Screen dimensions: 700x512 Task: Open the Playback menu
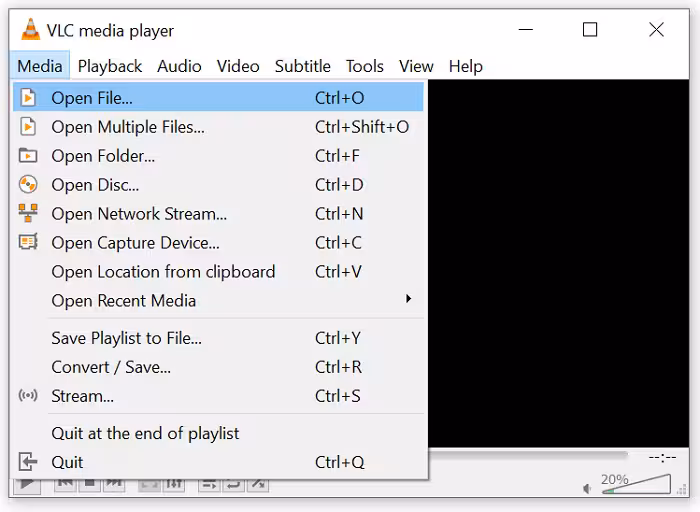coord(110,66)
